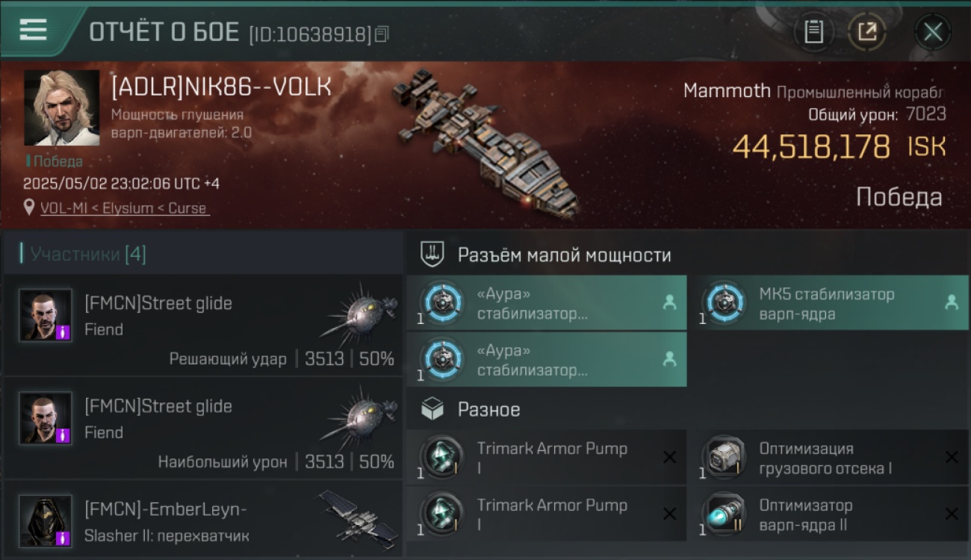This screenshot has width=971, height=560.
Task: Open Street glide's Решающий удар entry
Action: pyautogui.click(x=203, y=325)
